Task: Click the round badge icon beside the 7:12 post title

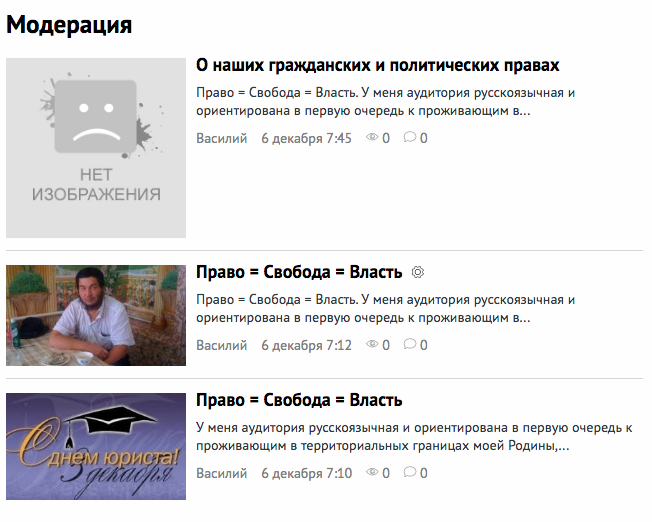Action: [419, 272]
